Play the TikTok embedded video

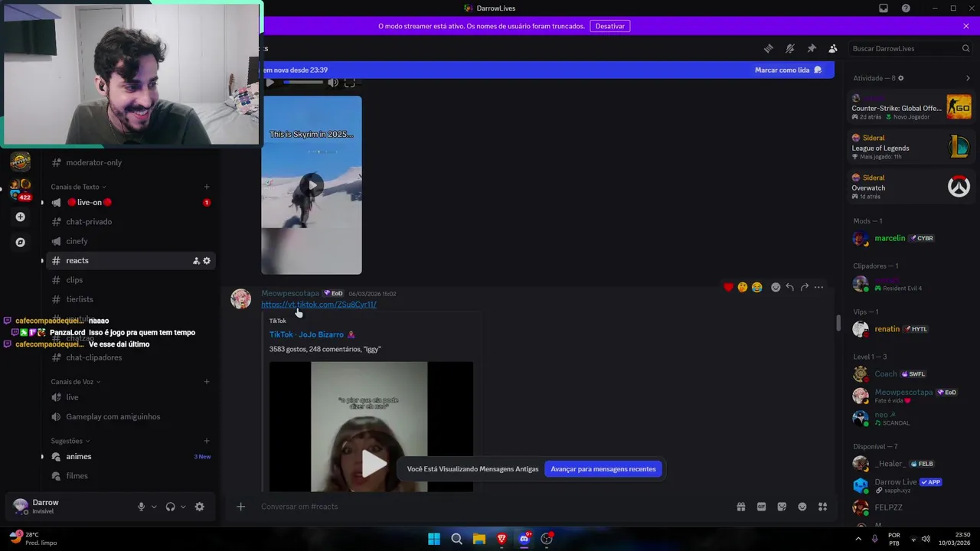pyautogui.click(x=374, y=463)
